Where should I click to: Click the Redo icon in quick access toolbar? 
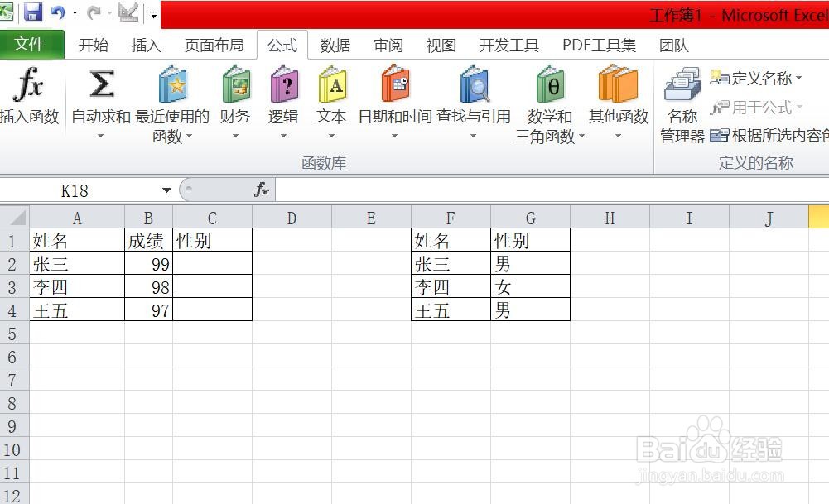point(94,12)
